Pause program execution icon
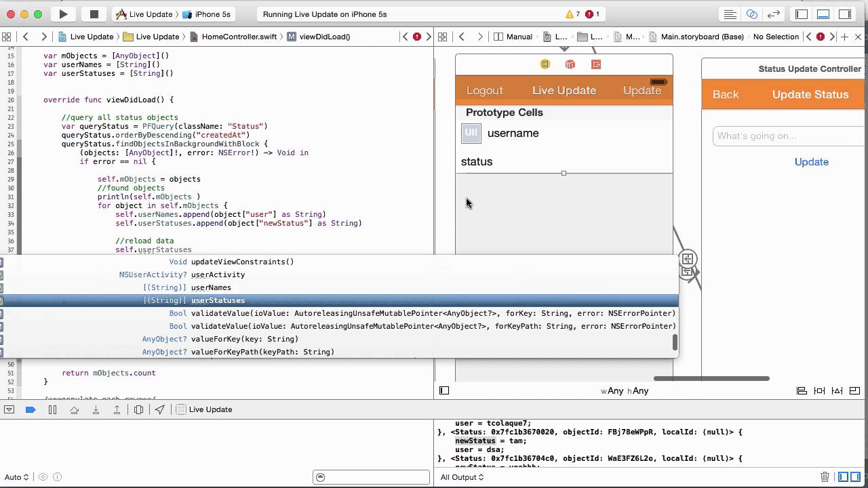The width and height of the screenshot is (868, 488). click(52, 409)
